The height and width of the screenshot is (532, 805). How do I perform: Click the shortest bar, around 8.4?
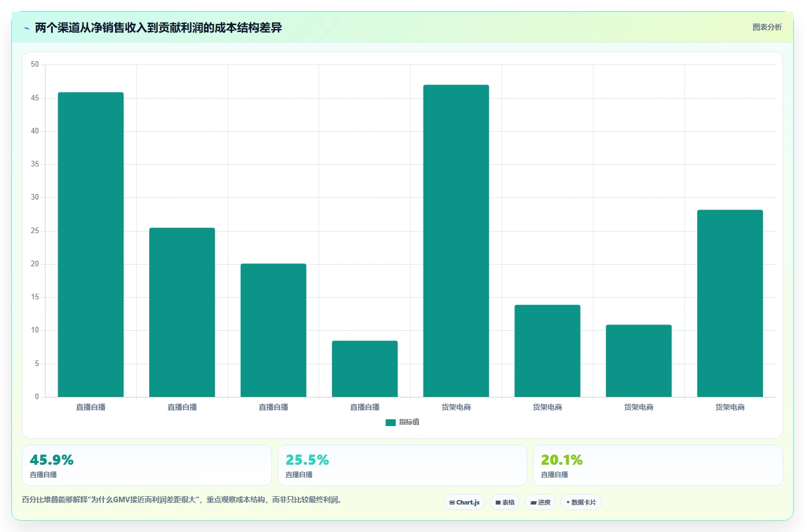[365, 369]
